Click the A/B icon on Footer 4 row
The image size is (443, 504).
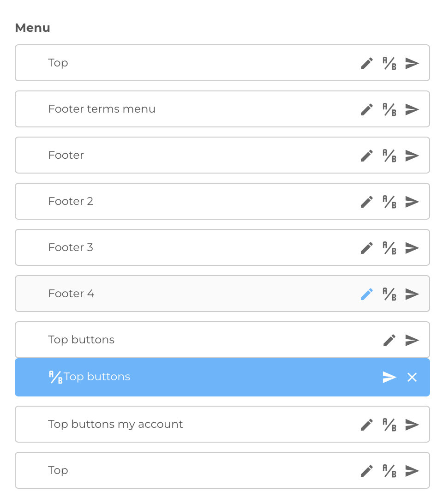click(x=389, y=294)
